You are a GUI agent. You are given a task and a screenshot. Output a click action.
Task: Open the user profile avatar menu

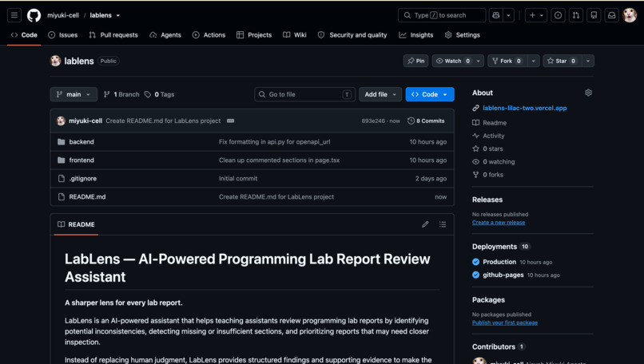click(630, 15)
